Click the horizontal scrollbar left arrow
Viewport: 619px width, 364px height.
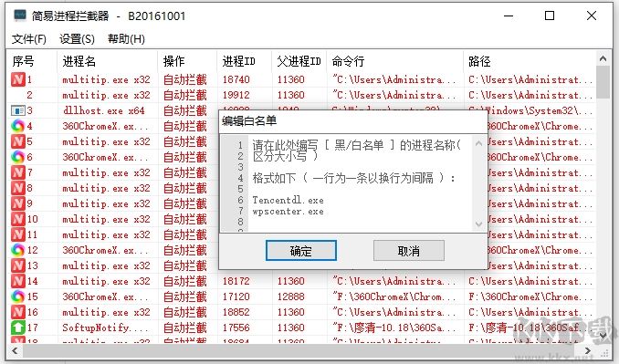click(15, 350)
